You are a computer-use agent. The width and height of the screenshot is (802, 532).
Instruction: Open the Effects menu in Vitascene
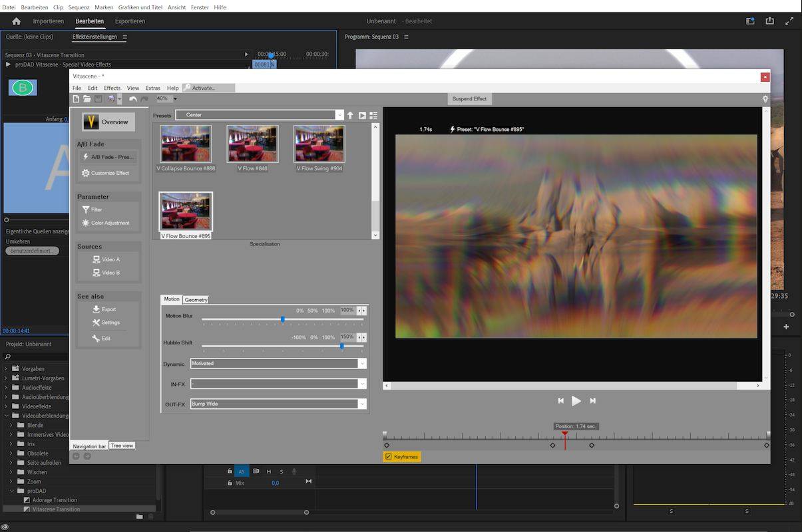click(x=112, y=88)
